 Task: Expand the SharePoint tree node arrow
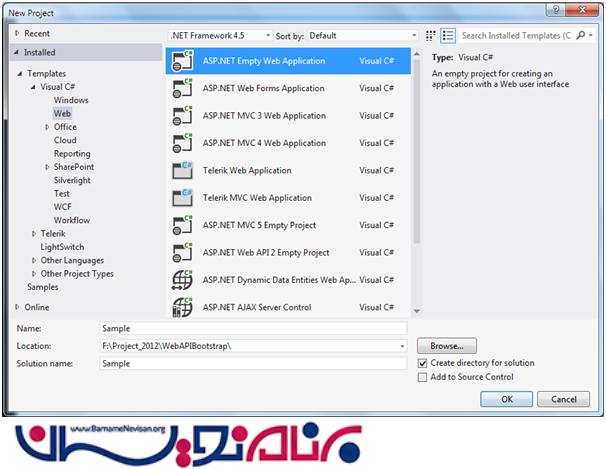[x=47, y=167]
